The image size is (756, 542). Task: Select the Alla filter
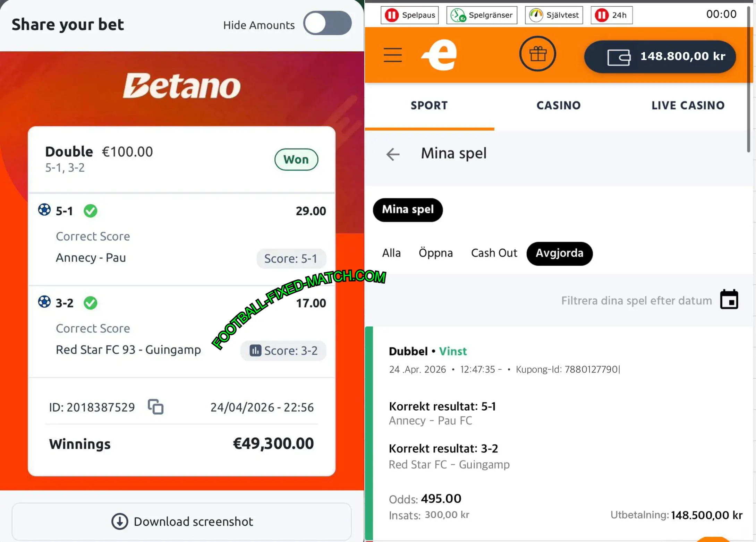click(x=391, y=253)
